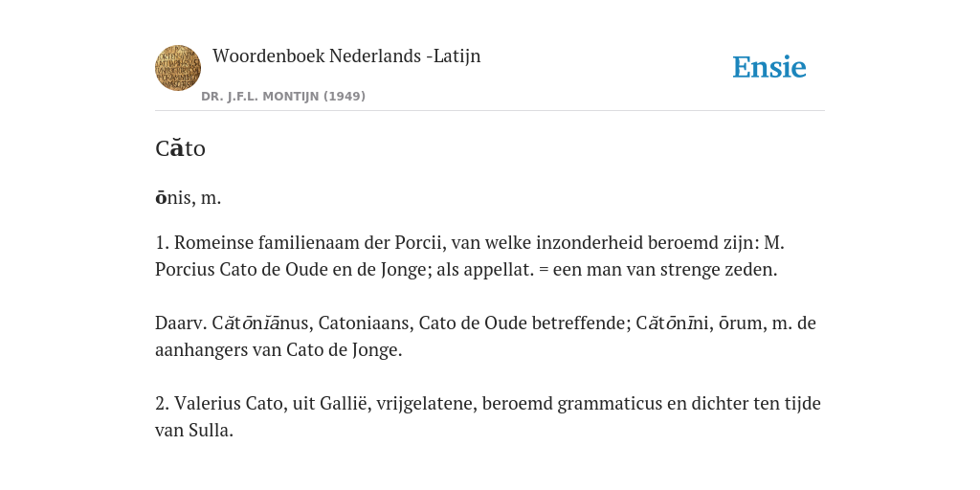Screen dimensions: 980x490
Task: Click the bold ō in ōnis
Action: point(160,198)
